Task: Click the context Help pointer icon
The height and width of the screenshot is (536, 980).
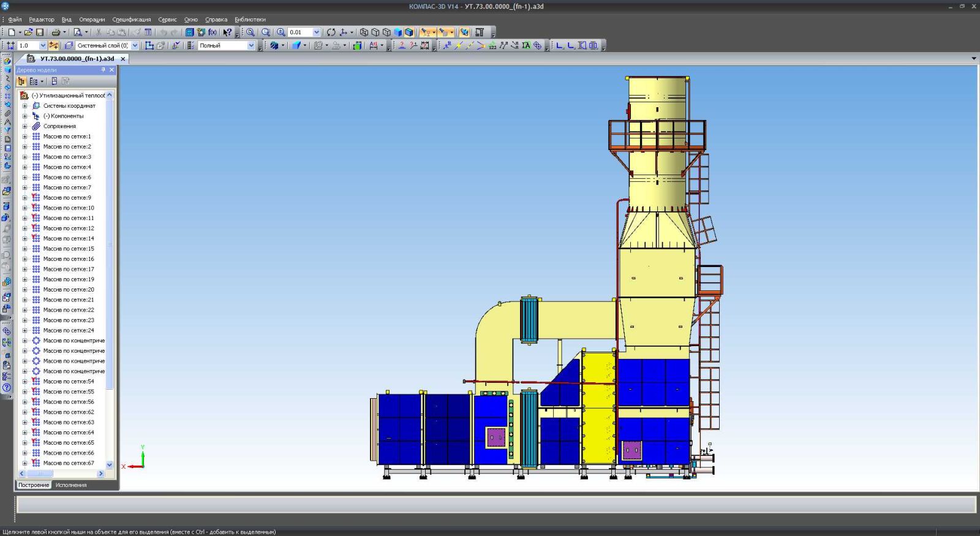Action: [x=227, y=32]
